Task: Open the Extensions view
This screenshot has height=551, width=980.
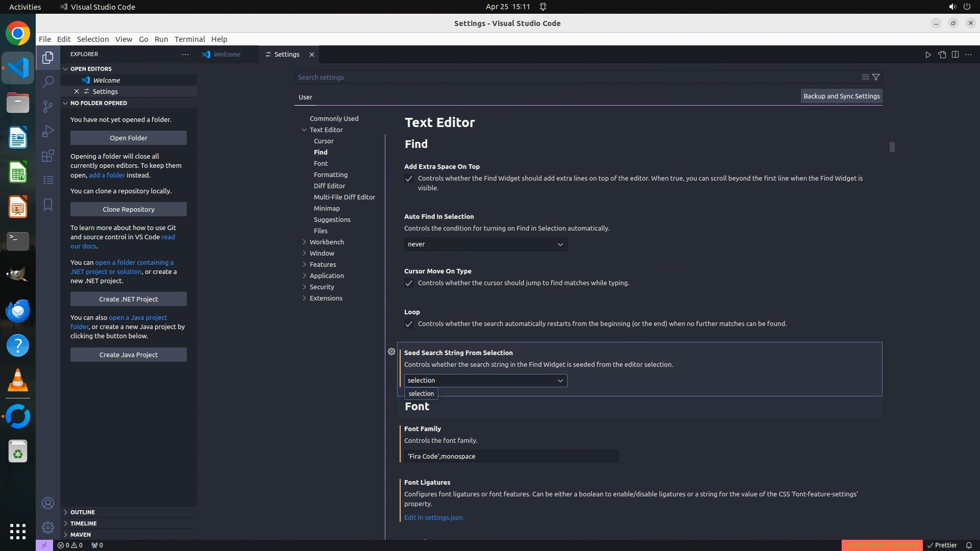Action: coord(48,156)
